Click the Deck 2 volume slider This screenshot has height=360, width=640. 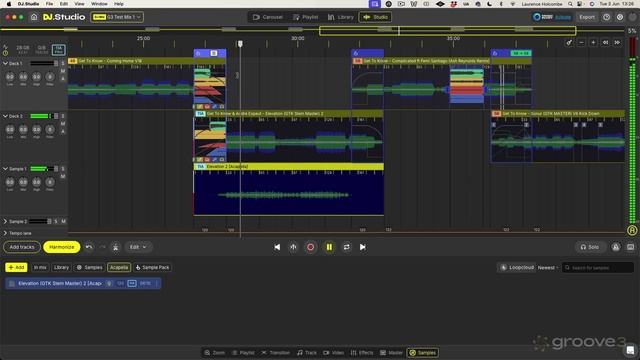click(x=44, y=116)
